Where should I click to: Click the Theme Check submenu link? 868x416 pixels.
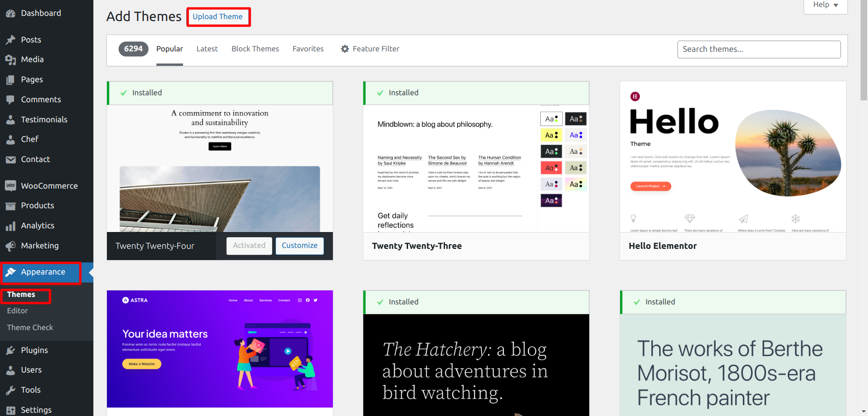[x=30, y=328]
